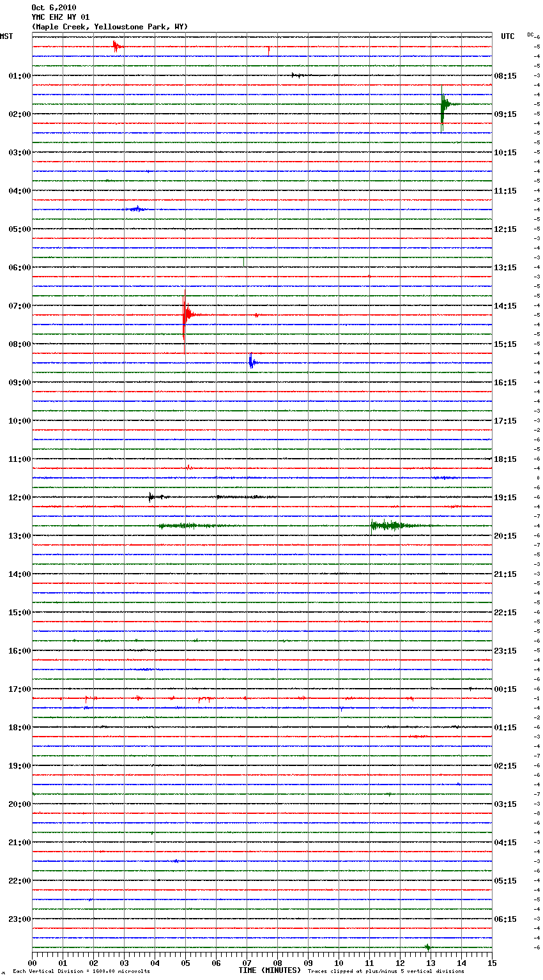The image size is (543, 980).
Task: Click the station name 'Maple Creek, Yellowstone Park, WY'
Action: (x=110, y=27)
